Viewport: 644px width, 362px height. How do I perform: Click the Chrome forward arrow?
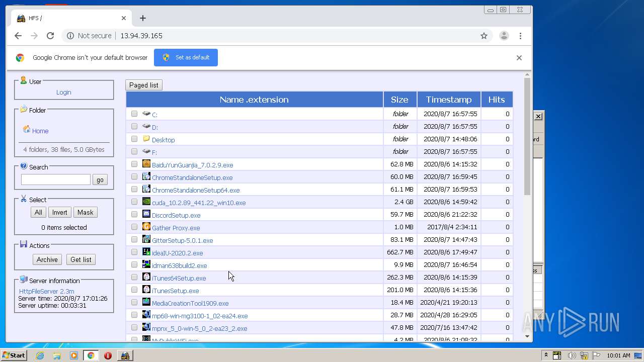click(34, 36)
